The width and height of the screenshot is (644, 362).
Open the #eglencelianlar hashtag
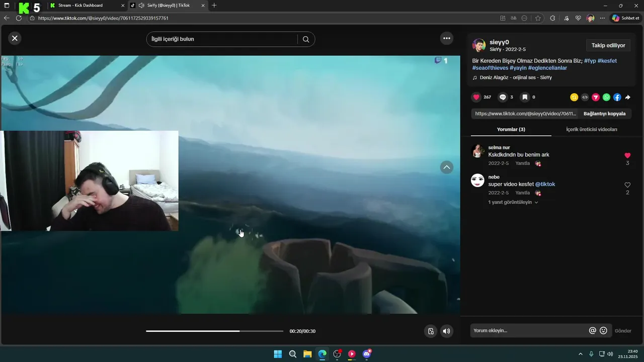pos(547,68)
